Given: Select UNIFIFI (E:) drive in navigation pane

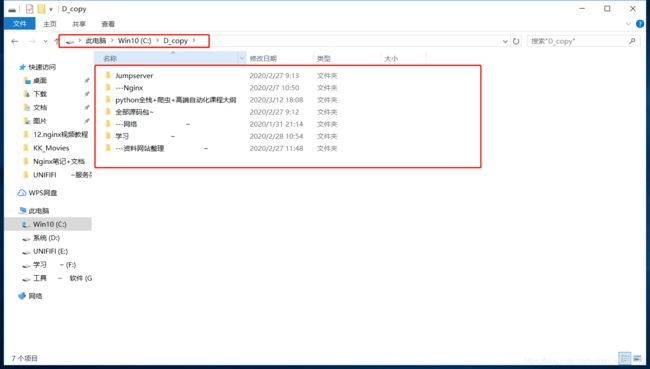Looking at the screenshot, I should pyautogui.click(x=50, y=251).
